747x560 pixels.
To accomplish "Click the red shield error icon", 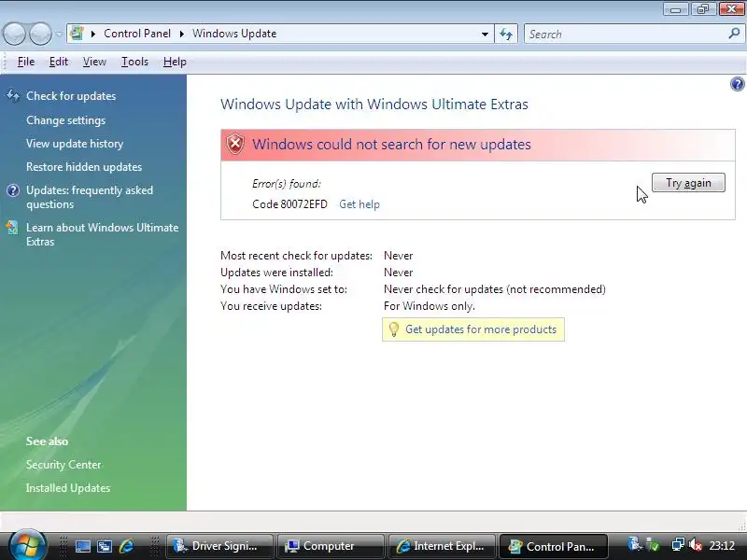I will pyautogui.click(x=235, y=145).
